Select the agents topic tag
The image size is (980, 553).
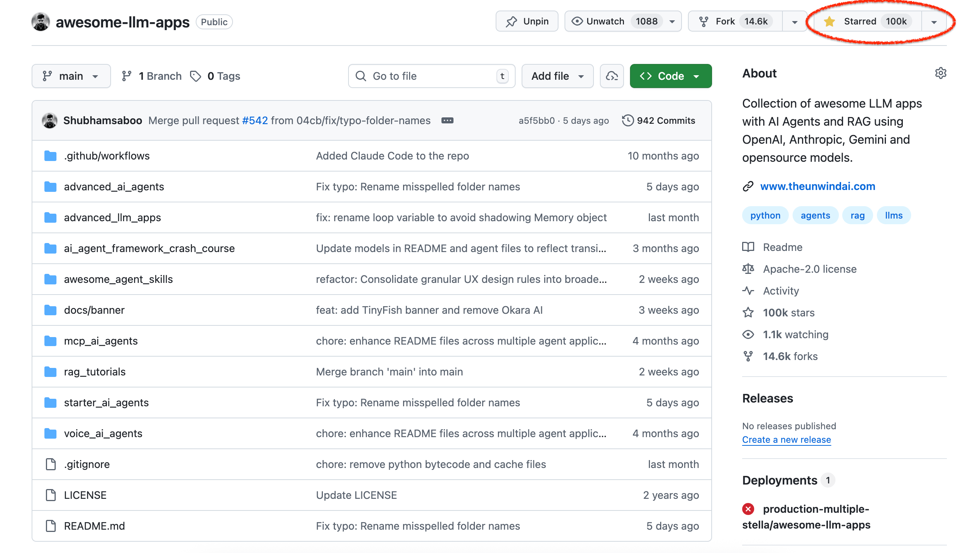pos(815,216)
